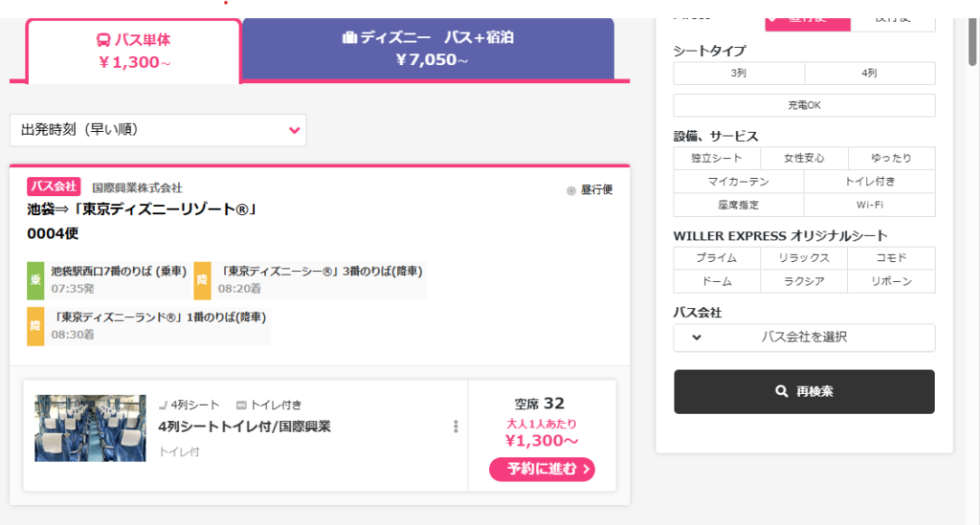Click the 4列シートトイレ付/国際興業 plan title
This screenshot has height=525, width=980.
(x=244, y=427)
